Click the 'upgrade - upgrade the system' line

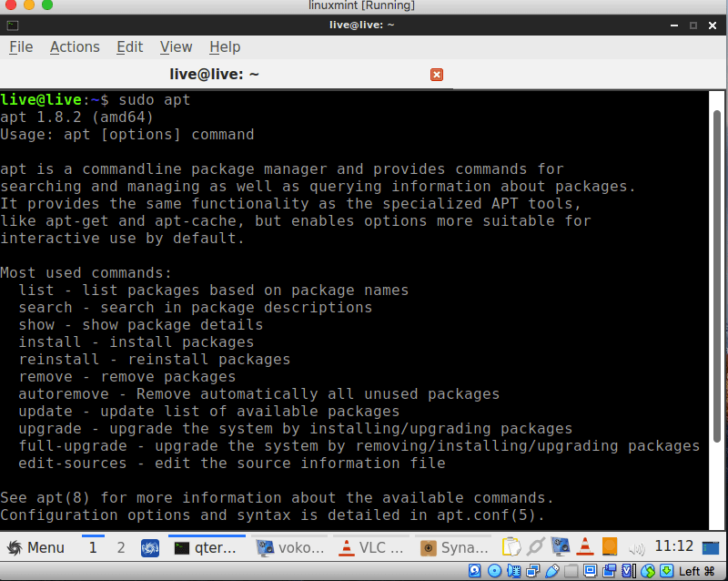tap(295, 429)
